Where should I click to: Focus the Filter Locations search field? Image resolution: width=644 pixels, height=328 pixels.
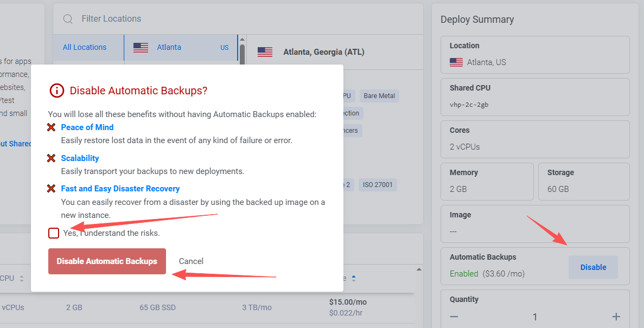217,19
